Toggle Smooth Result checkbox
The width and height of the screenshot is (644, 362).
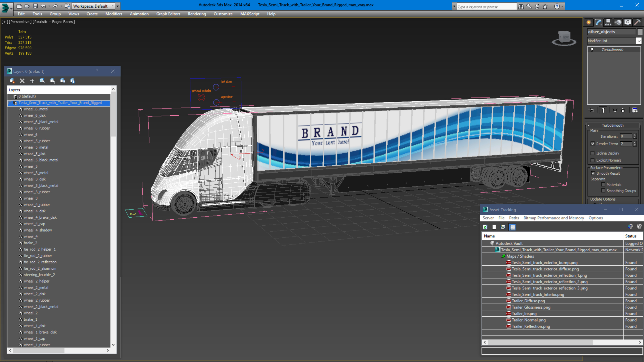coord(593,173)
